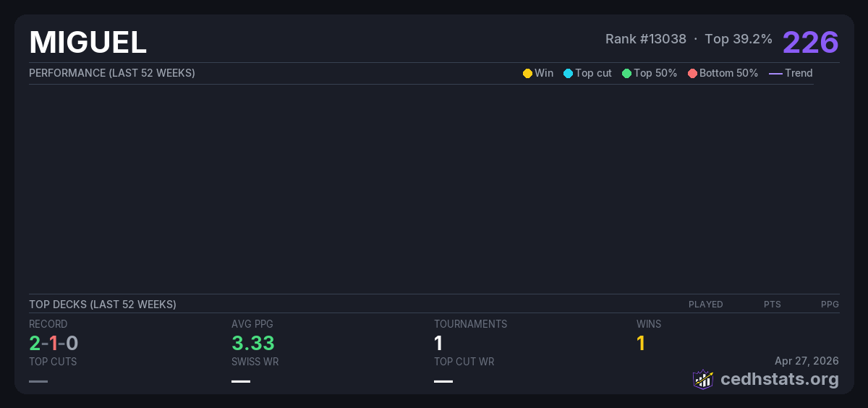Click the Rank #13038 text
The height and width of the screenshot is (408, 868).
[645, 39]
